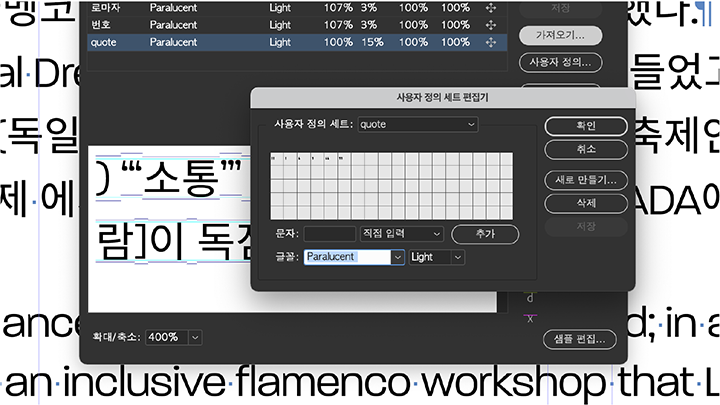
Task: Open the 직접 입력 input method dropdown
Action: [401, 234]
